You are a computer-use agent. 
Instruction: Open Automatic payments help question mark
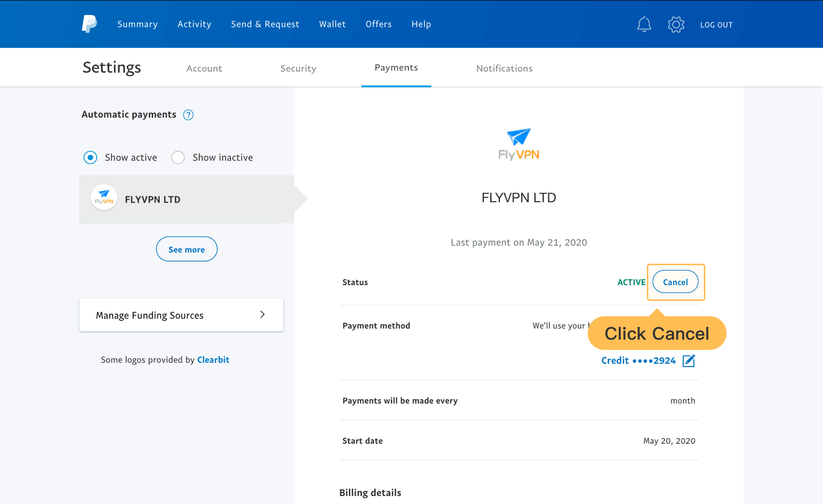tap(188, 115)
